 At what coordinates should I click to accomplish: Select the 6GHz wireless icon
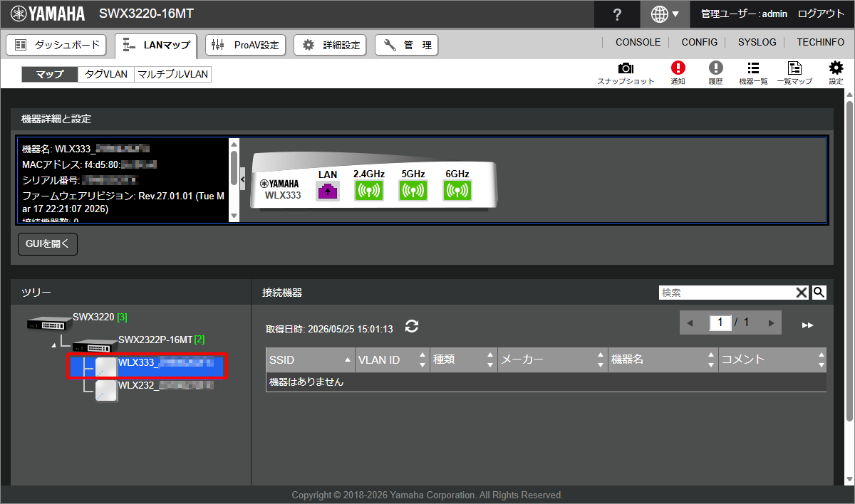[x=457, y=191]
